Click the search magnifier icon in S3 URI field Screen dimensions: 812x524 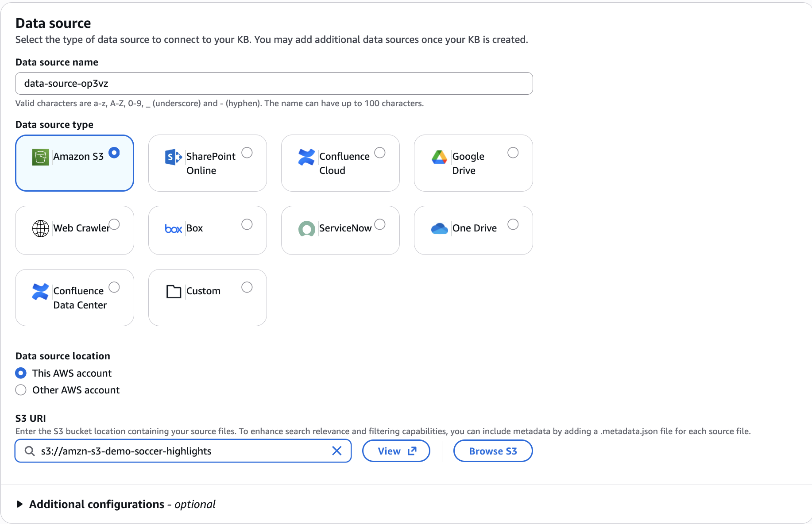pyautogui.click(x=30, y=451)
